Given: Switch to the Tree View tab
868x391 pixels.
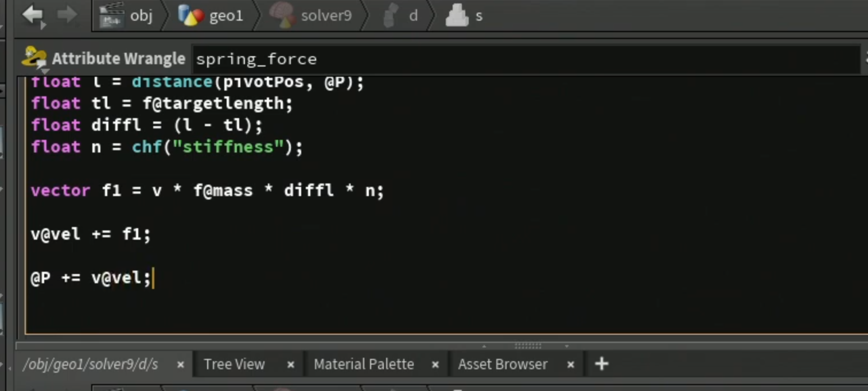Looking at the screenshot, I should (234, 364).
